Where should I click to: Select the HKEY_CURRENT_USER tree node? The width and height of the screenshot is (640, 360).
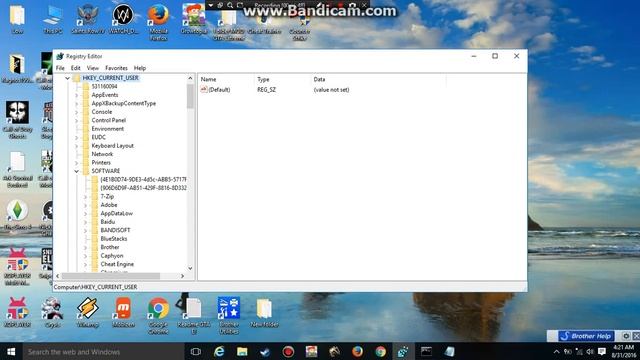click(x=110, y=78)
